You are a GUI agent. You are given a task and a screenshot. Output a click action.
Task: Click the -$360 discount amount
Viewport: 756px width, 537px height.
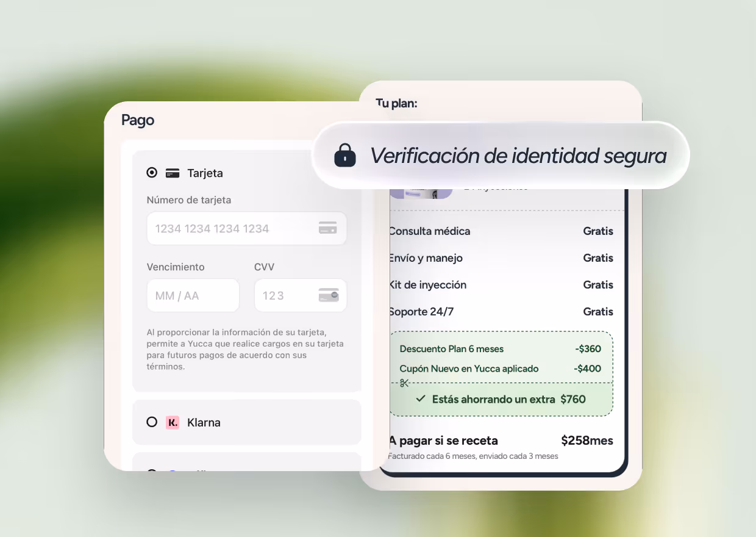[x=588, y=349]
